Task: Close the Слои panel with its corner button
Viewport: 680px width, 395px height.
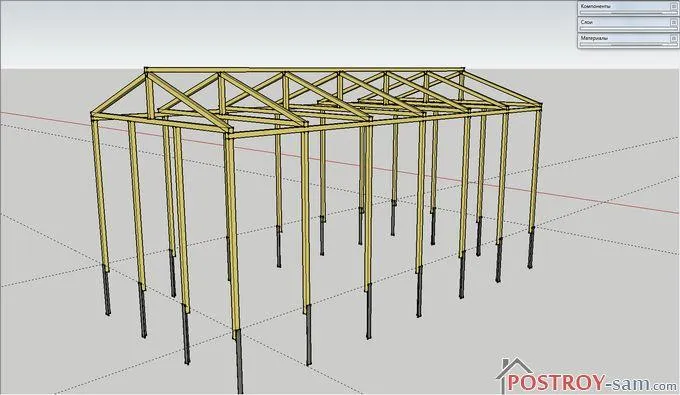Action: point(675,23)
